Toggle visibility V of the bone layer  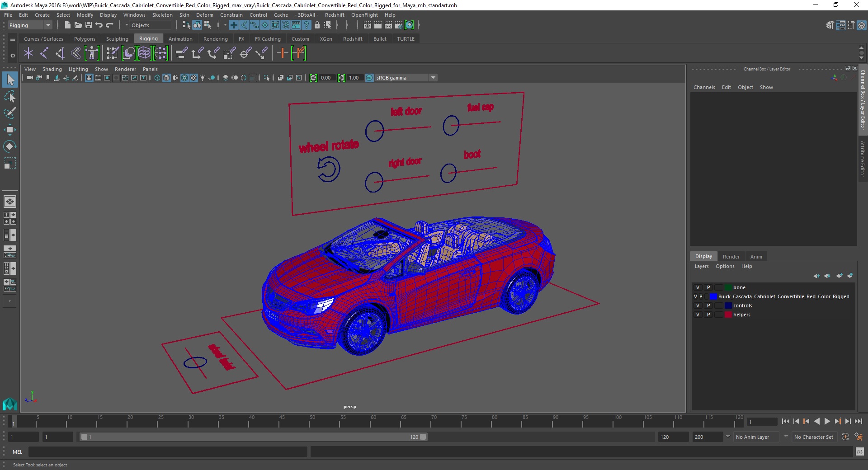click(698, 287)
